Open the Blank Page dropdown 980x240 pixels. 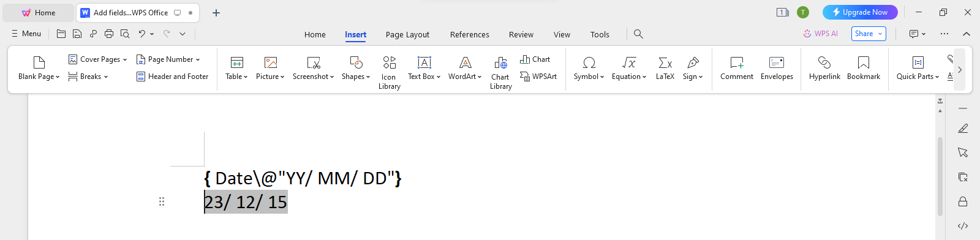click(39, 68)
